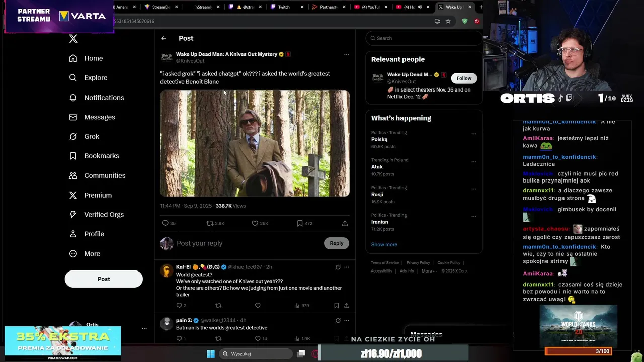This screenshot has height=362, width=644.
Task: Open Ortis account menu three dots
Action: click(x=144, y=328)
